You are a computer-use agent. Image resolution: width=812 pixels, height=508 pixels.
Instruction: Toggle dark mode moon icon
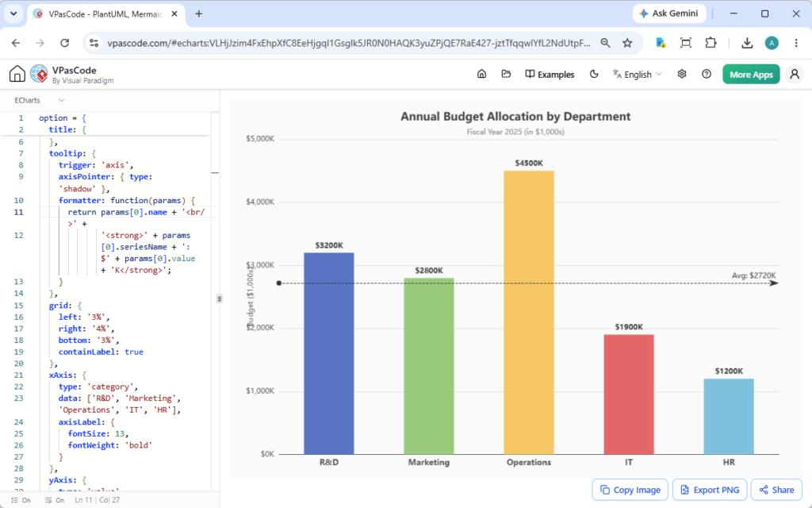(x=594, y=74)
